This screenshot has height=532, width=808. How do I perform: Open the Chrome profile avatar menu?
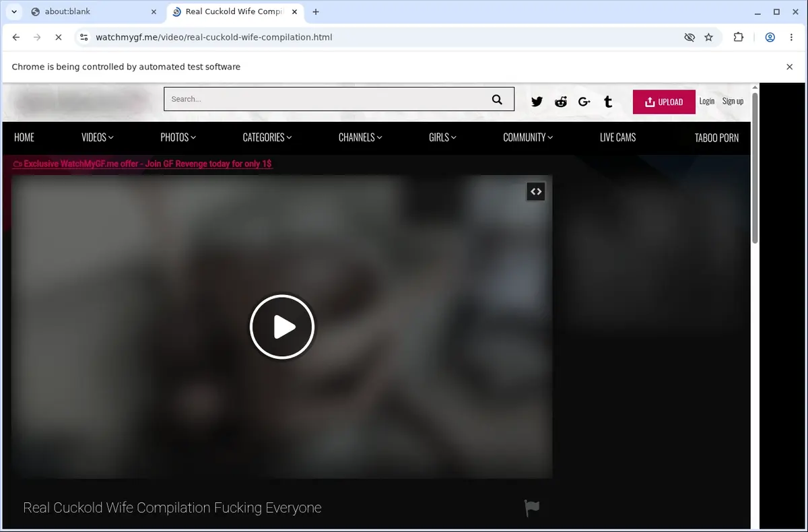tap(770, 38)
